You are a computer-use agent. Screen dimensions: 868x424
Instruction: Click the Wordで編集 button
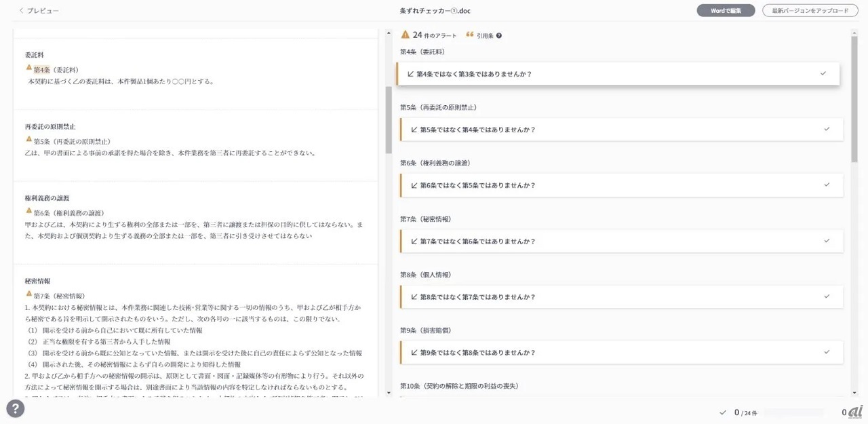point(725,11)
